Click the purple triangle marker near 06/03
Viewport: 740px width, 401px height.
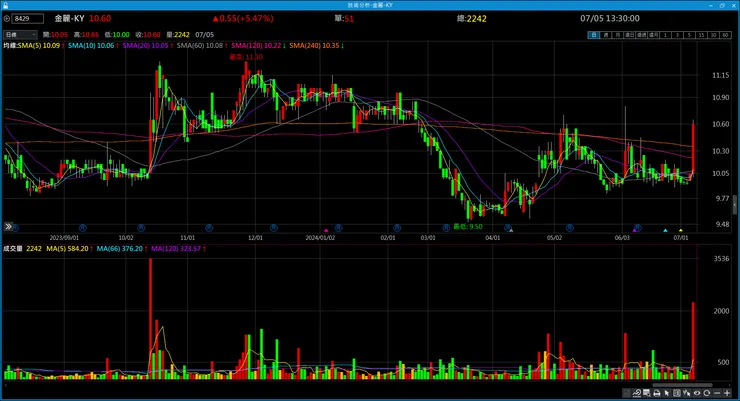pos(634,230)
